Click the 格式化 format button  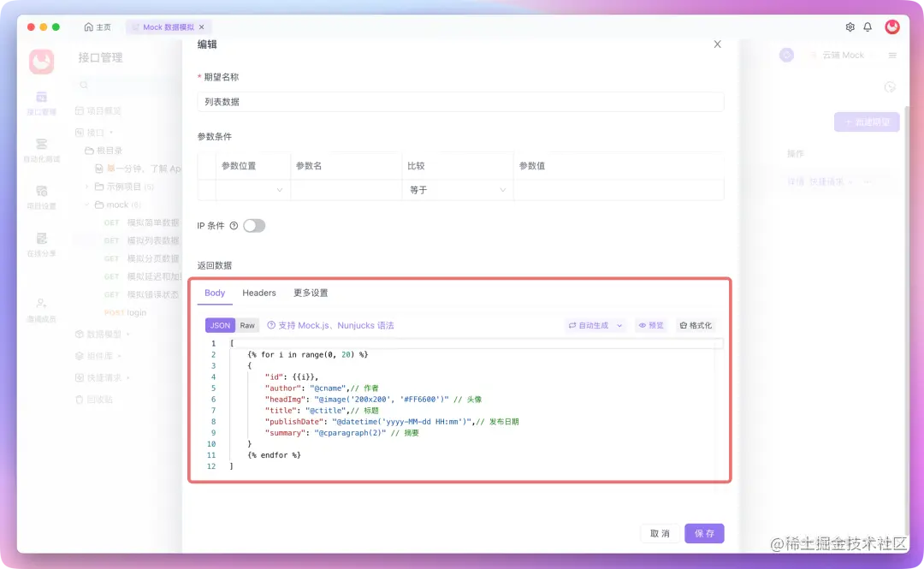tap(696, 325)
